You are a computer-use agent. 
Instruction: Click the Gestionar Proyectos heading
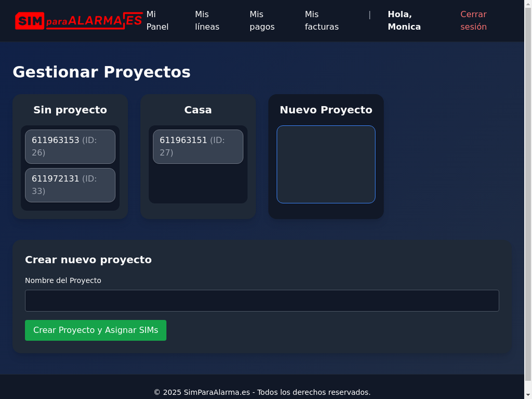102,72
